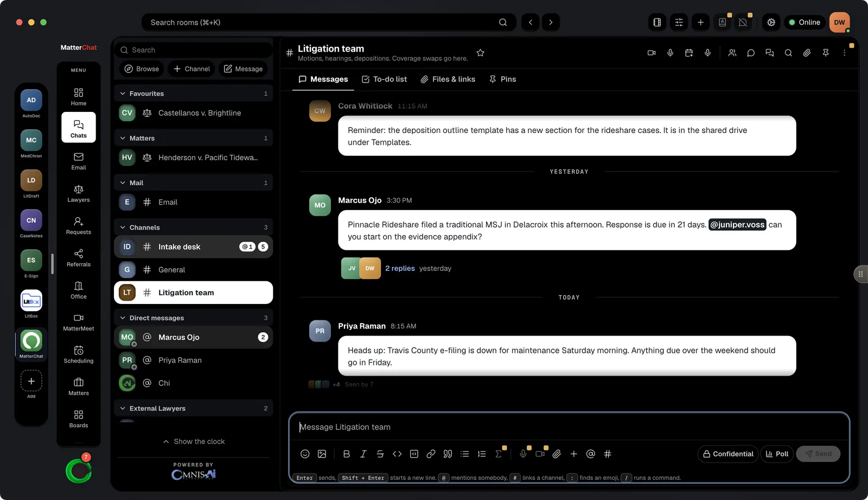The image size is (868, 500).
Task: Open pinned items from header pin icon
Action: (x=826, y=53)
